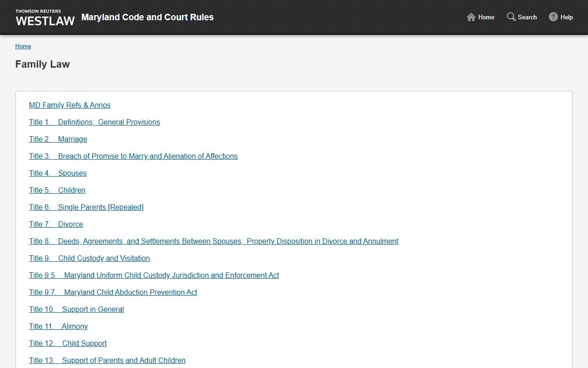
Task: Click the Home house icon in header
Action: pyautogui.click(x=471, y=17)
